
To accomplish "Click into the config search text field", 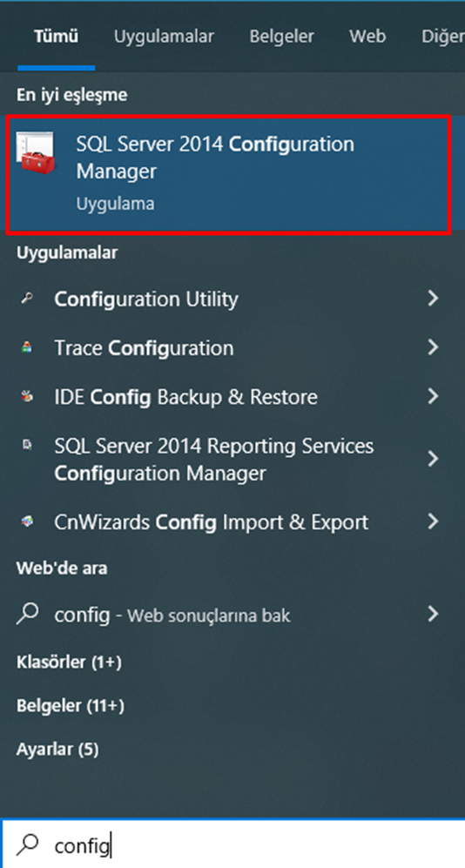I will point(232,844).
